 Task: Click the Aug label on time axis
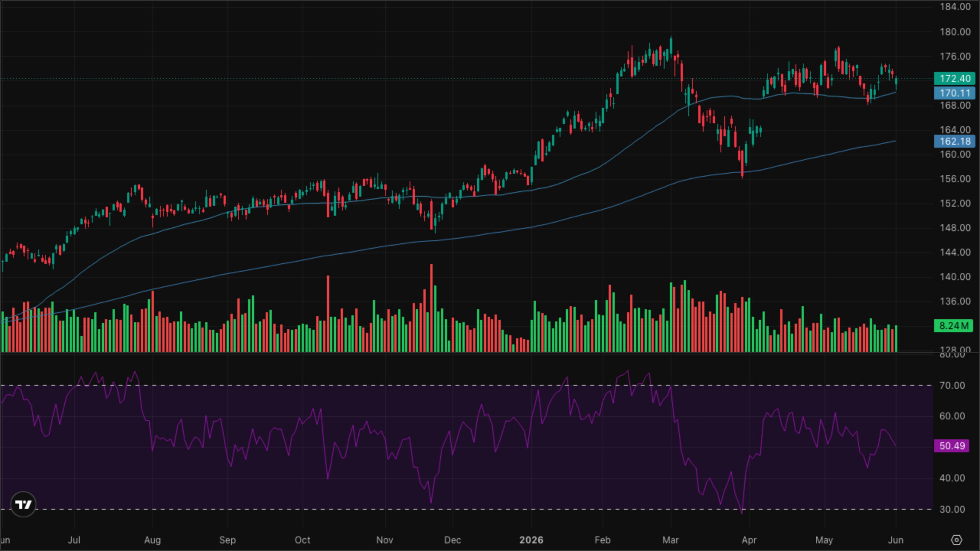click(152, 540)
